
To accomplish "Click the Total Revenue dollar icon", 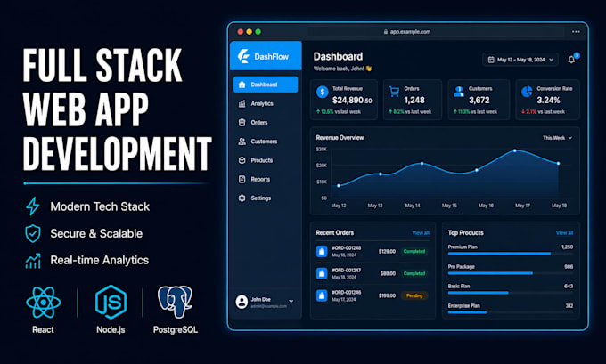I will tap(323, 92).
